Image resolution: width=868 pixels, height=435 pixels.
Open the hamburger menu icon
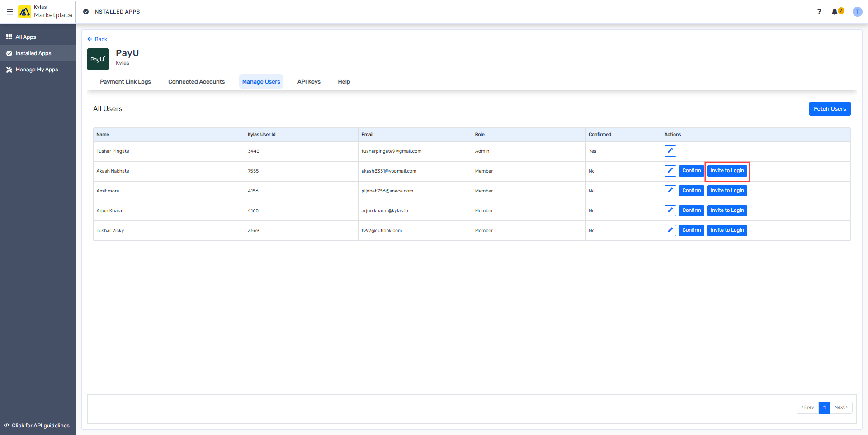tap(10, 12)
